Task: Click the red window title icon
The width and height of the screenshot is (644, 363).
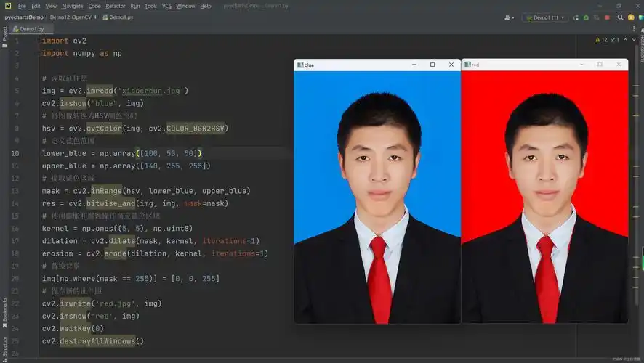Action: tap(468, 65)
